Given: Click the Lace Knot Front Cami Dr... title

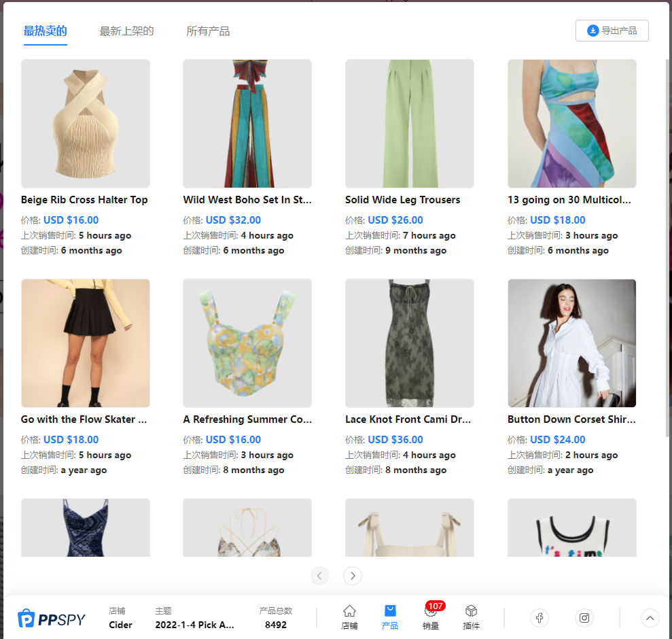Looking at the screenshot, I should pyautogui.click(x=408, y=419).
